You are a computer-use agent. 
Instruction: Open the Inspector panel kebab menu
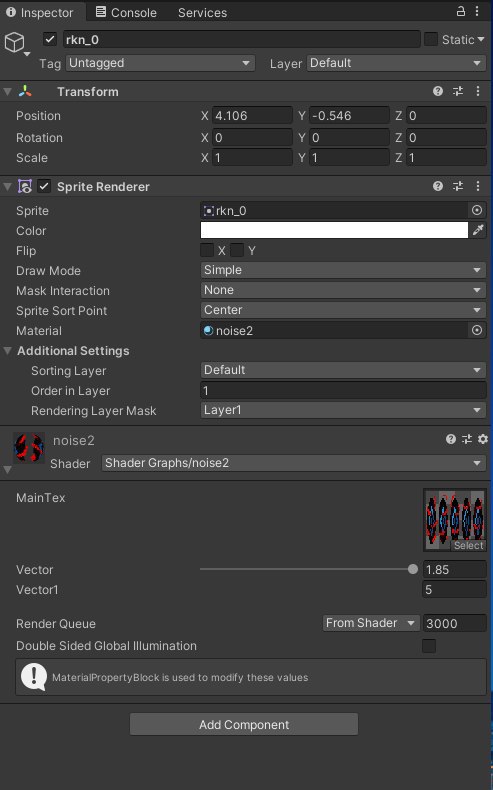click(x=476, y=11)
